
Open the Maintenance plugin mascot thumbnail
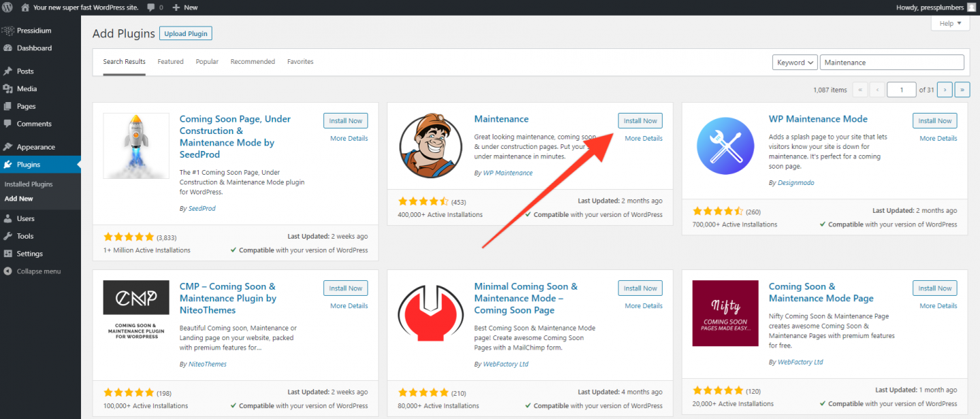(x=431, y=146)
